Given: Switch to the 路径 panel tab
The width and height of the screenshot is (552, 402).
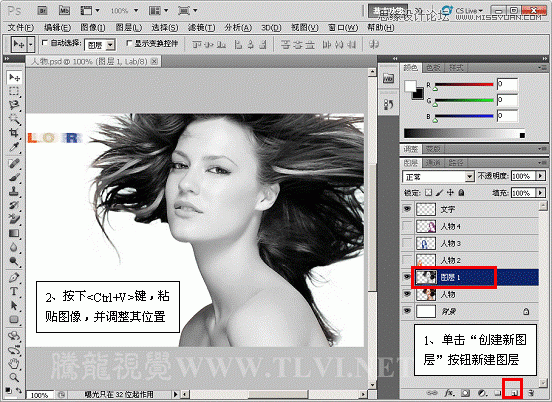Looking at the screenshot, I should 456,163.
